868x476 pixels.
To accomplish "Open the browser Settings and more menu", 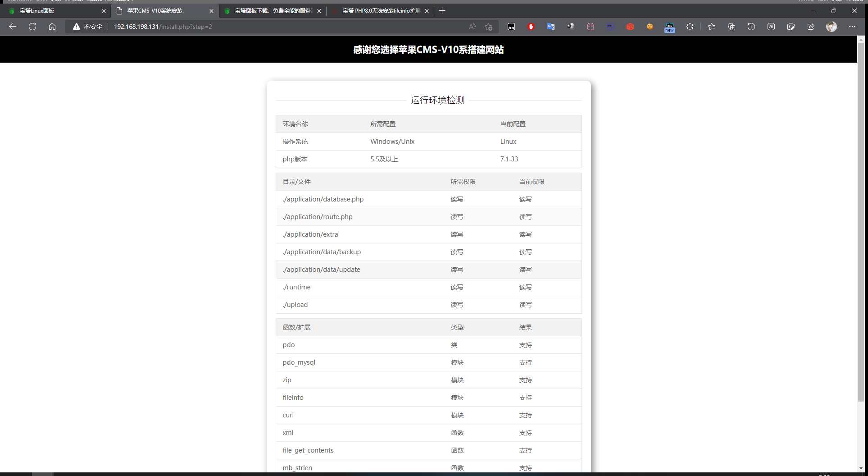I will [x=852, y=27].
